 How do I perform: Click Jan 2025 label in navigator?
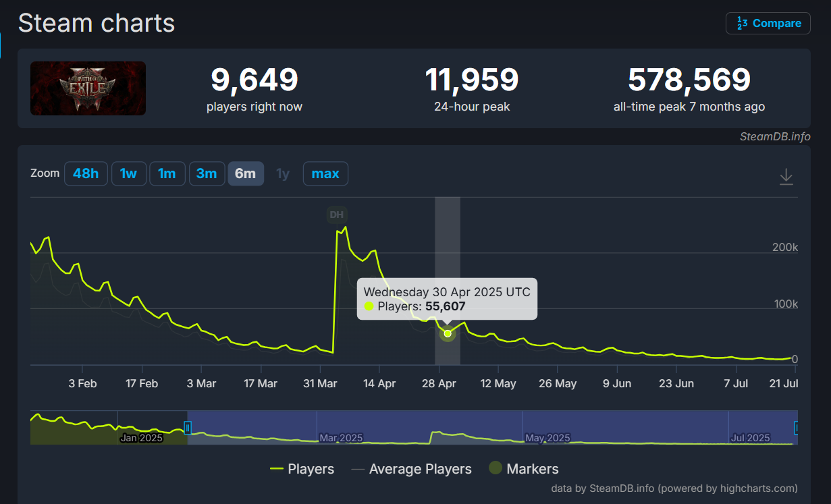click(141, 438)
